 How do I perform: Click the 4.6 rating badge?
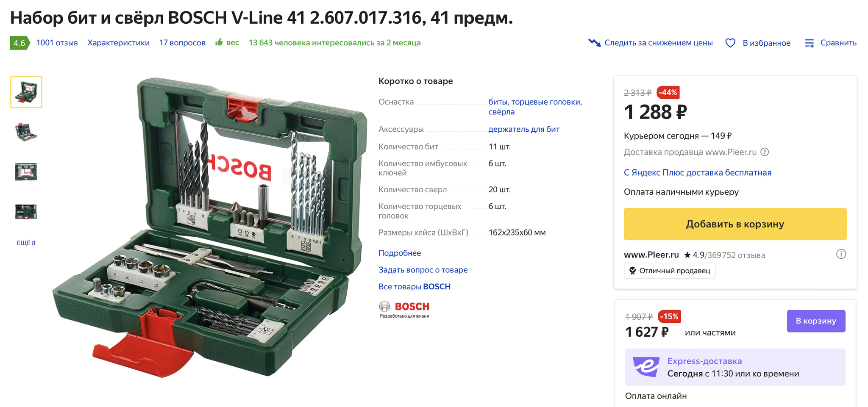click(x=19, y=43)
